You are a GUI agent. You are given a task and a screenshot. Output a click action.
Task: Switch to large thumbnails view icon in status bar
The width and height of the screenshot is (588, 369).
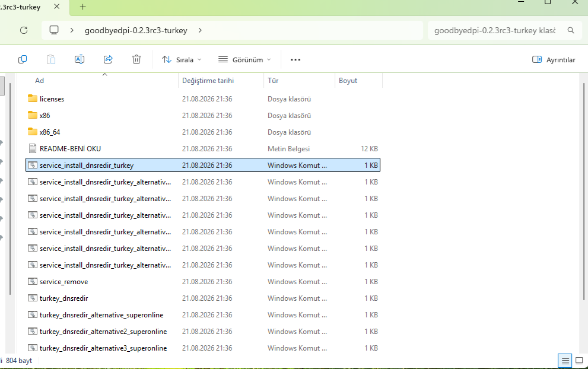579,361
